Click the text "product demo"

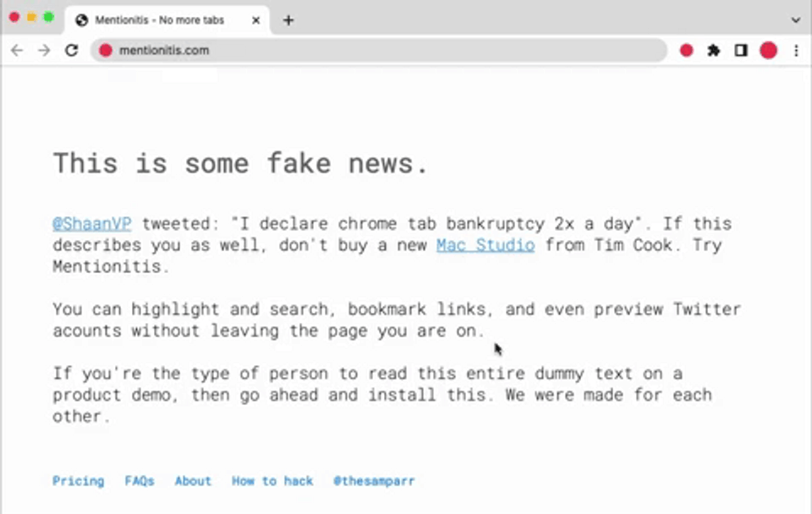tap(112, 395)
